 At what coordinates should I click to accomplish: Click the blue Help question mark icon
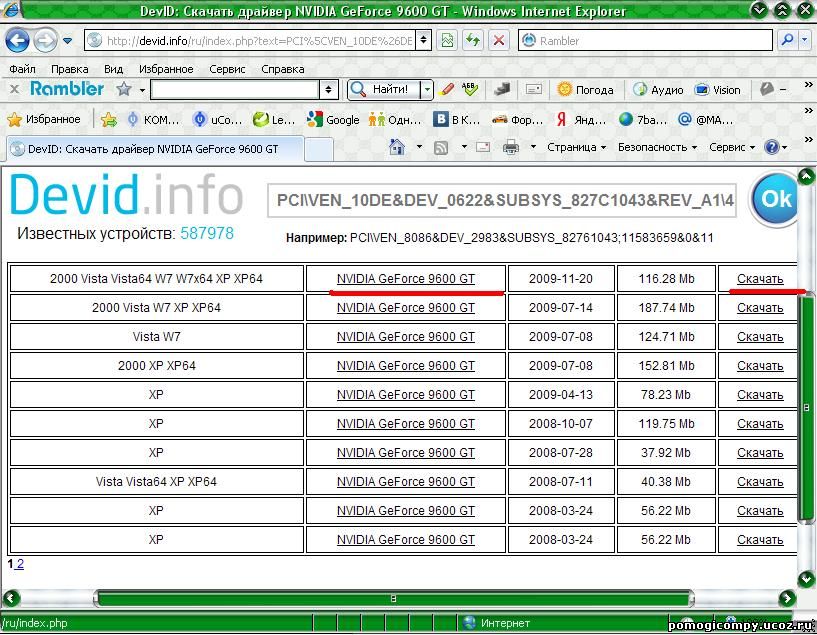pos(771,147)
